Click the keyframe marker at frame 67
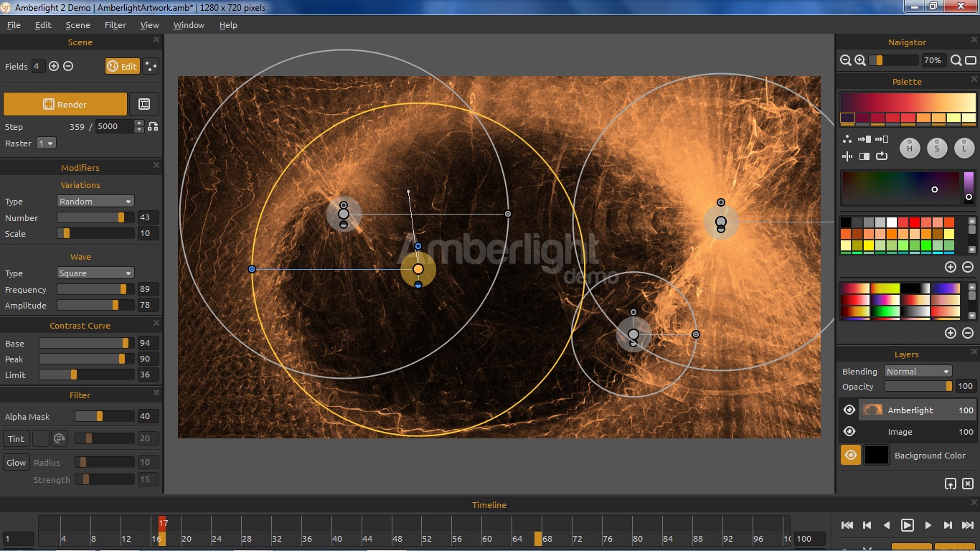The image size is (980, 551). tap(538, 538)
